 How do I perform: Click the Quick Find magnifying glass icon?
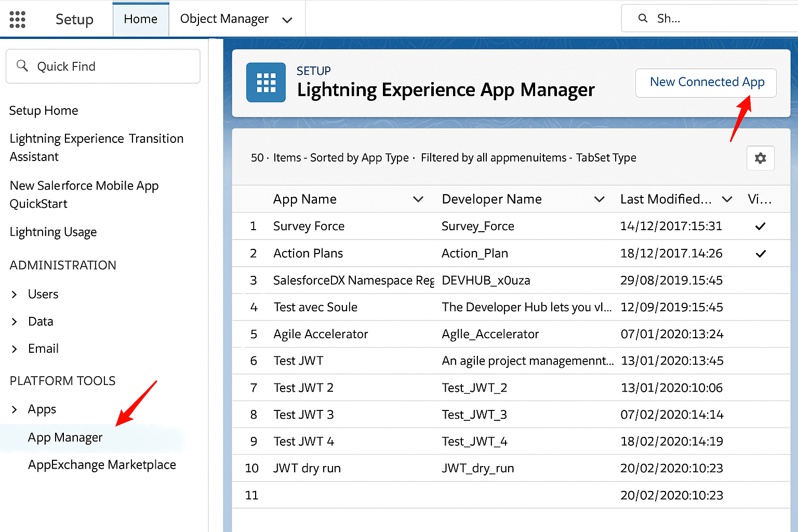click(x=22, y=65)
